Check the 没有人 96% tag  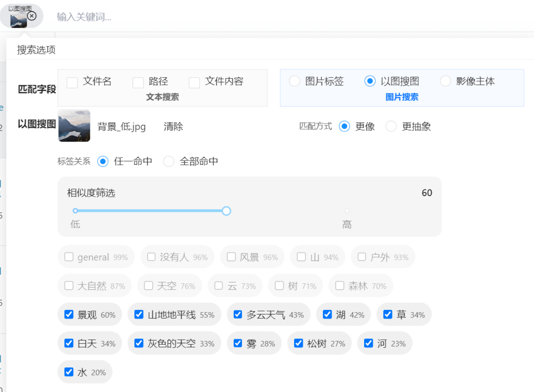coord(151,257)
